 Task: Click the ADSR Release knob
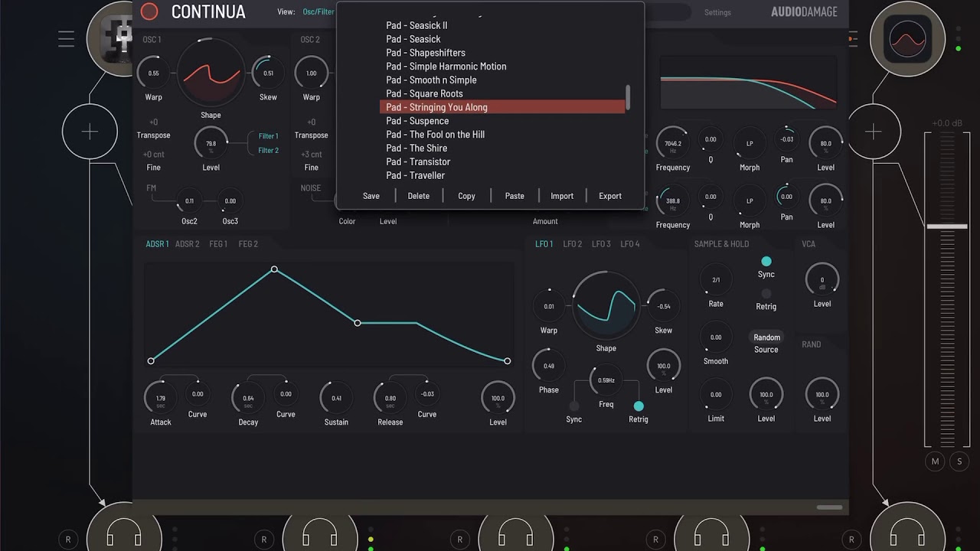pos(390,398)
